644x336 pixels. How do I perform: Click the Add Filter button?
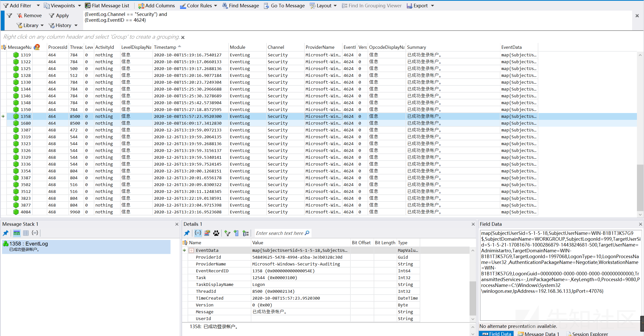tap(17, 6)
